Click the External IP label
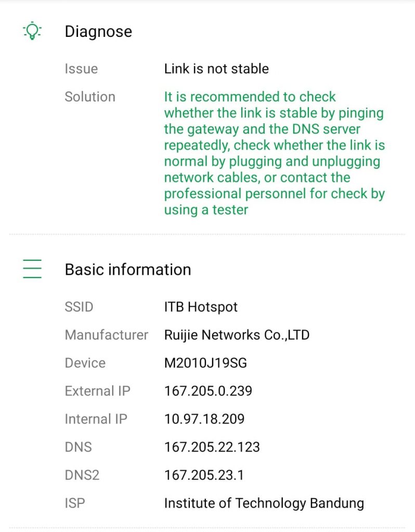 (97, 391)
